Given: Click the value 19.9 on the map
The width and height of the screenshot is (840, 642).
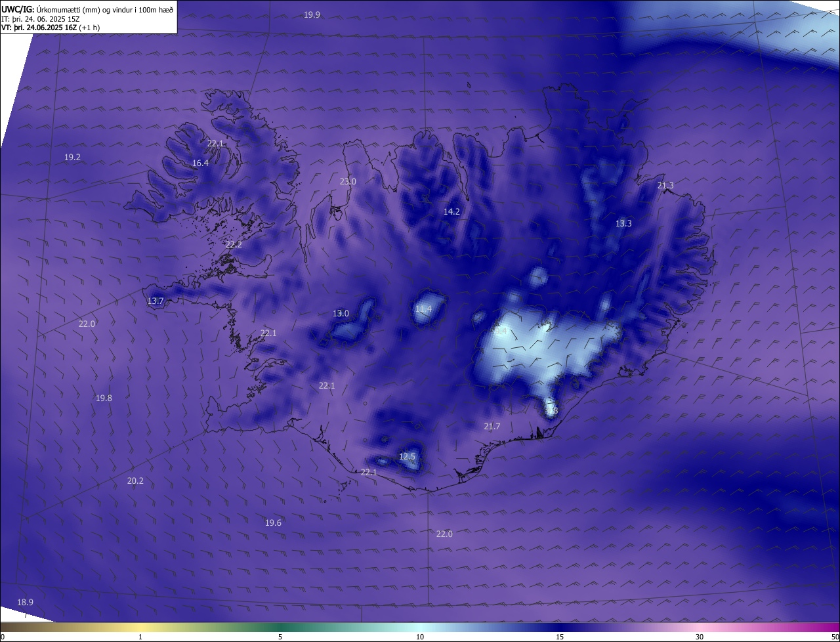Looking at the screenshot, I should pyautogui.click(x=312, y=14).
